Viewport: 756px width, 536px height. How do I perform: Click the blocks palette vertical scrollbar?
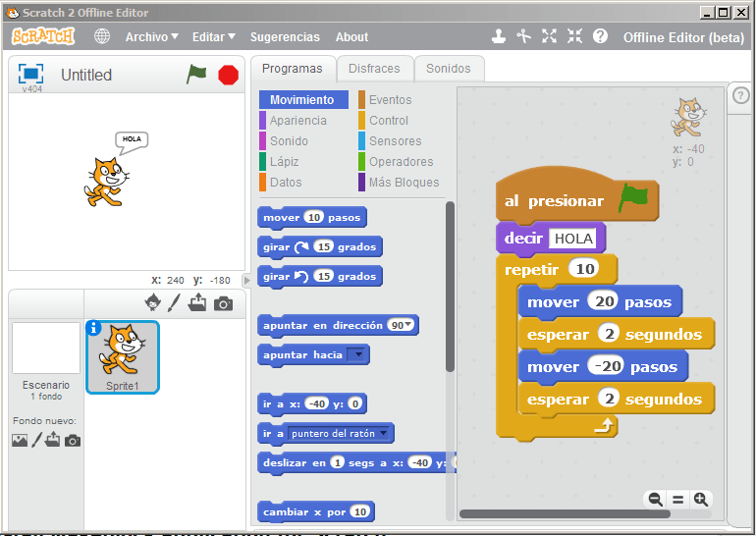click(x=450, y=287)
